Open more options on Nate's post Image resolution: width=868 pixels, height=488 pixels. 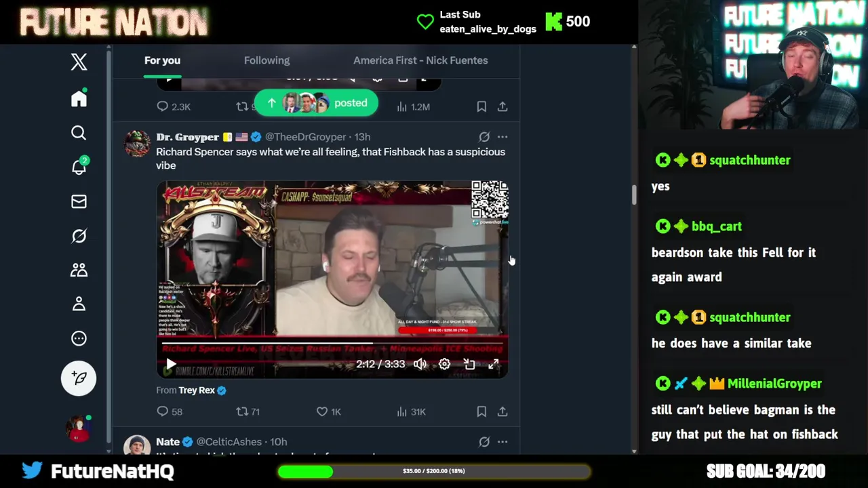point(502,442)
